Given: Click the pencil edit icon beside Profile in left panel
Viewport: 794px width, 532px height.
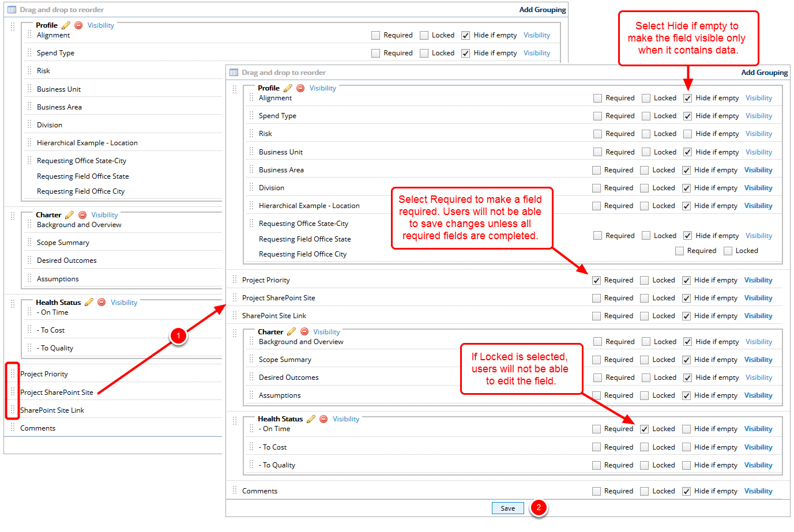Looking at the screenshot, I should 66,25.
